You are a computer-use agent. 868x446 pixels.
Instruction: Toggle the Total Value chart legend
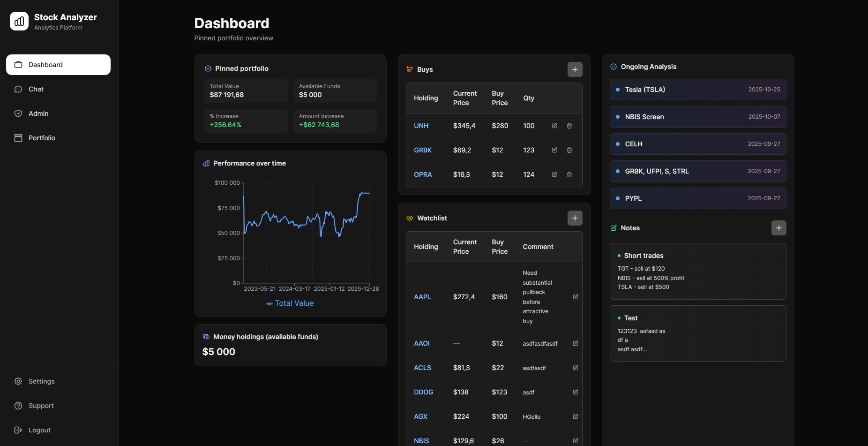pos(290,303)
